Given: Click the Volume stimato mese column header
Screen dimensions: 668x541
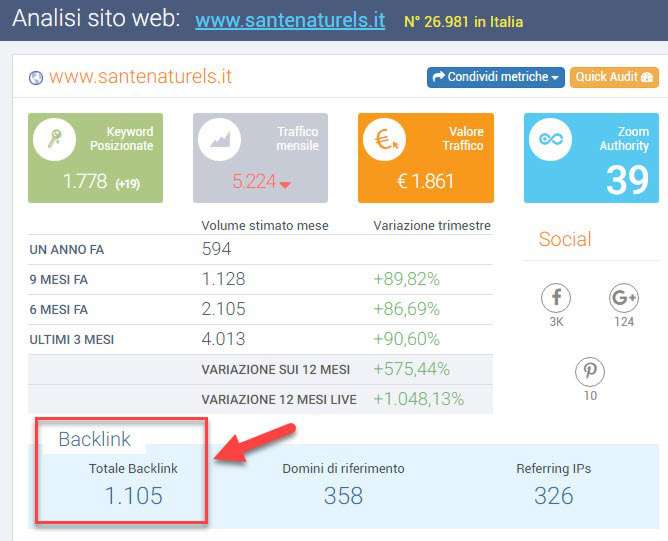Looking at the screenshot, I should [x=265, y=226].
